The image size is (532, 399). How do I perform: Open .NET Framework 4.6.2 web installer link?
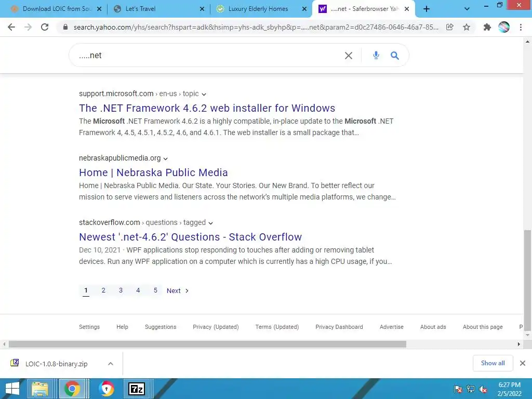(207, 108)
